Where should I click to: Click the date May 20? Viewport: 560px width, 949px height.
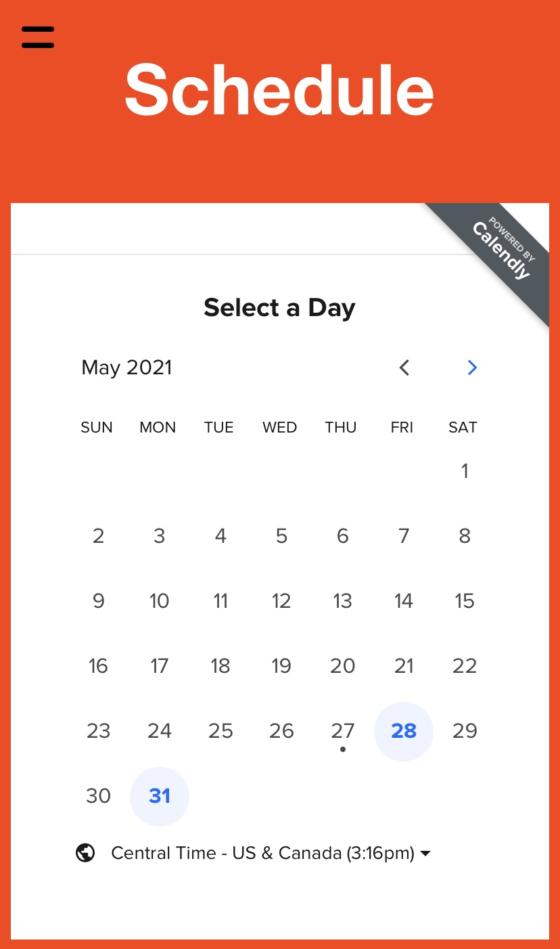[343, 666]
